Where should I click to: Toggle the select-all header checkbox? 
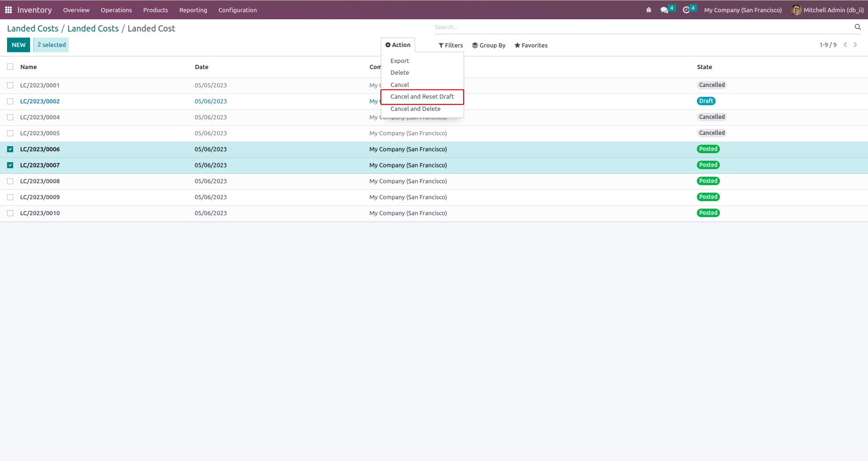coord(10,67)
